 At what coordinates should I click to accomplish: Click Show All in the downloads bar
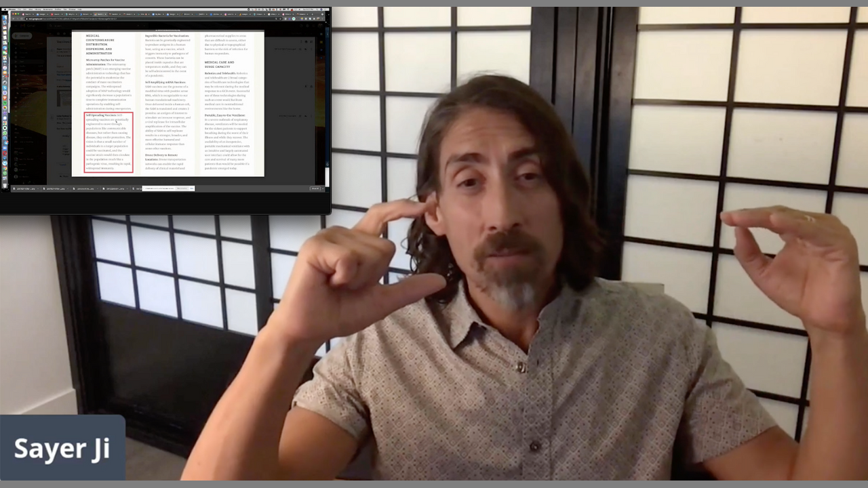tap(315, 188)
